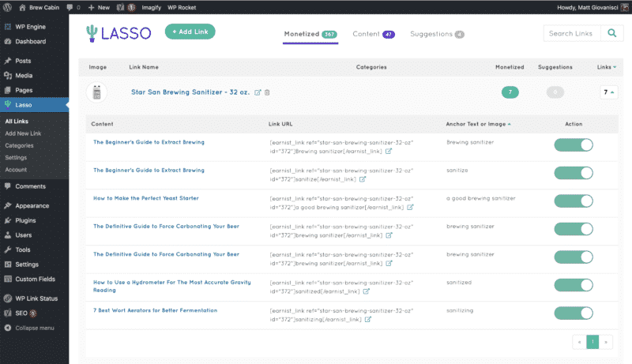632x364 pixels.
Task: Open the Categories submenu entry
Action: (x=19, y=145)
